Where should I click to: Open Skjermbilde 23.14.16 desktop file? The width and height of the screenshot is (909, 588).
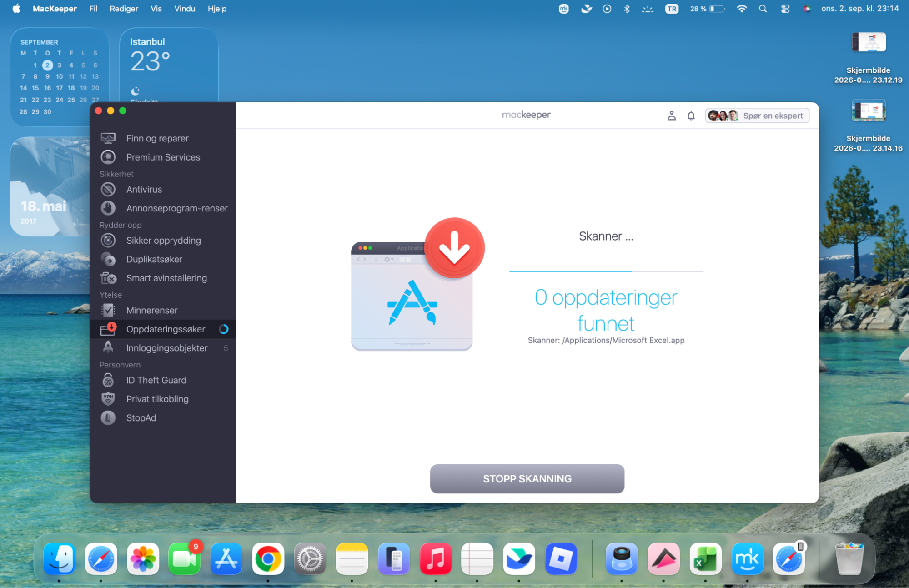tap(868, 126)
